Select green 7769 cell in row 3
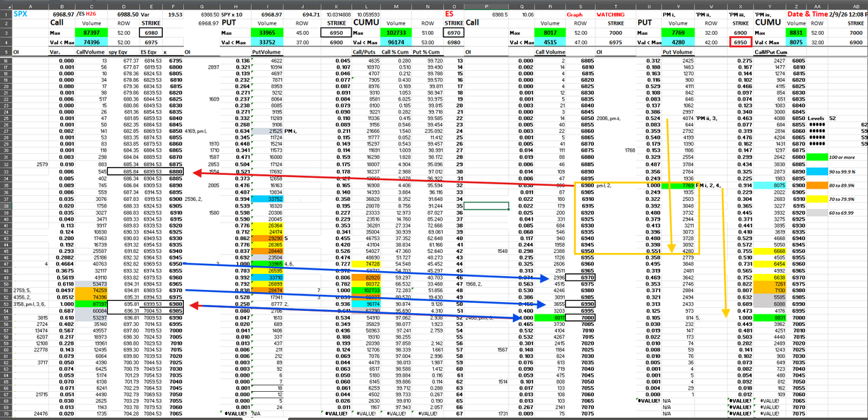868x420 pixels. click(x=677, y=33)
